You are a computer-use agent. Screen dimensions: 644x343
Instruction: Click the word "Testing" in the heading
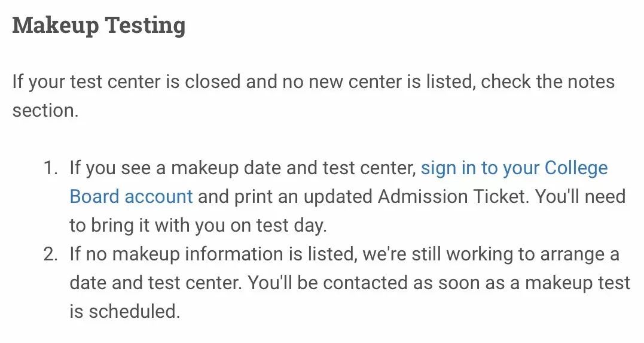(x=146, y=26)
